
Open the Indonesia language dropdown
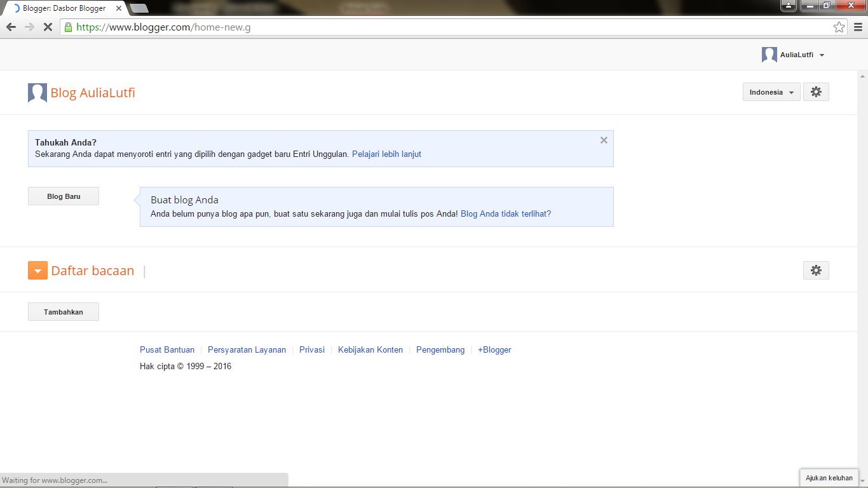point(771,92)
